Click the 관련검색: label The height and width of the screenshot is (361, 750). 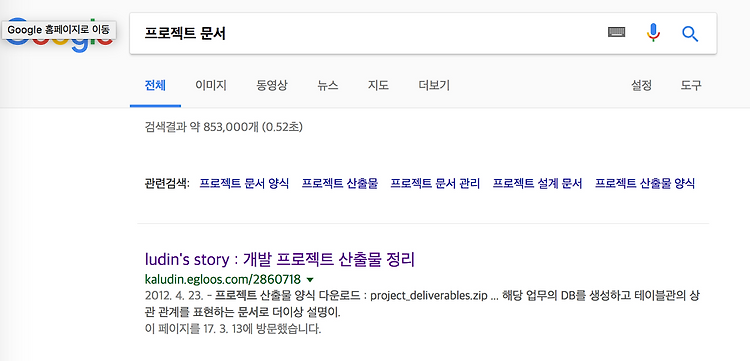167,183
